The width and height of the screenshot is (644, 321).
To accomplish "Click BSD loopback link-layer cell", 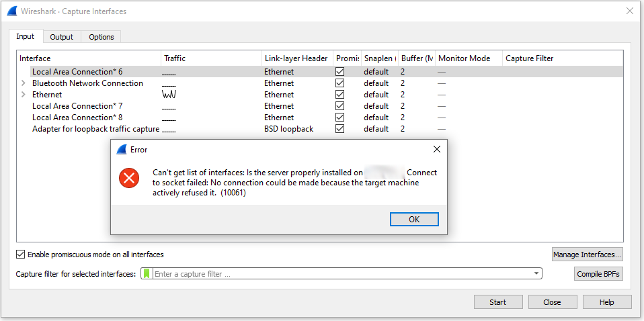I will coord(289,129).
